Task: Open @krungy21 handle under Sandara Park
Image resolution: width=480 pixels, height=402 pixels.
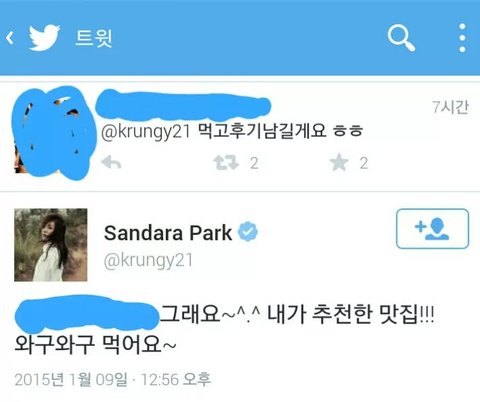Action: (148, 260)
